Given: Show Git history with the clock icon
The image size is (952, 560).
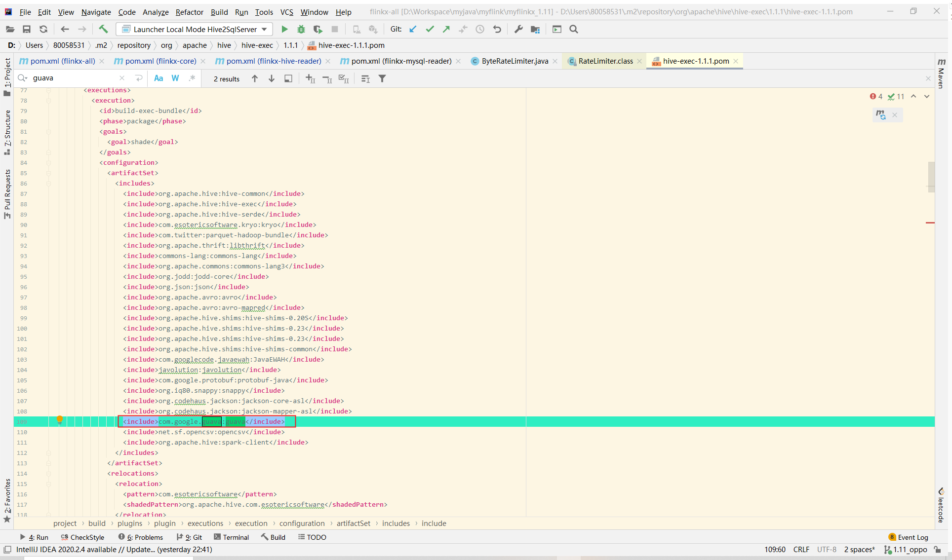Looking at the screenshot, I should (x=480, y=29).
